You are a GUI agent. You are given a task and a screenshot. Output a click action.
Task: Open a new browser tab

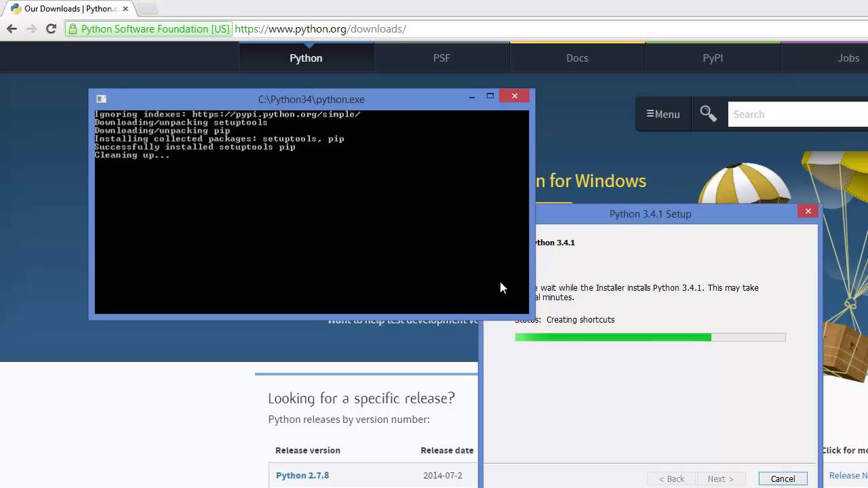(x=148, y=9)
